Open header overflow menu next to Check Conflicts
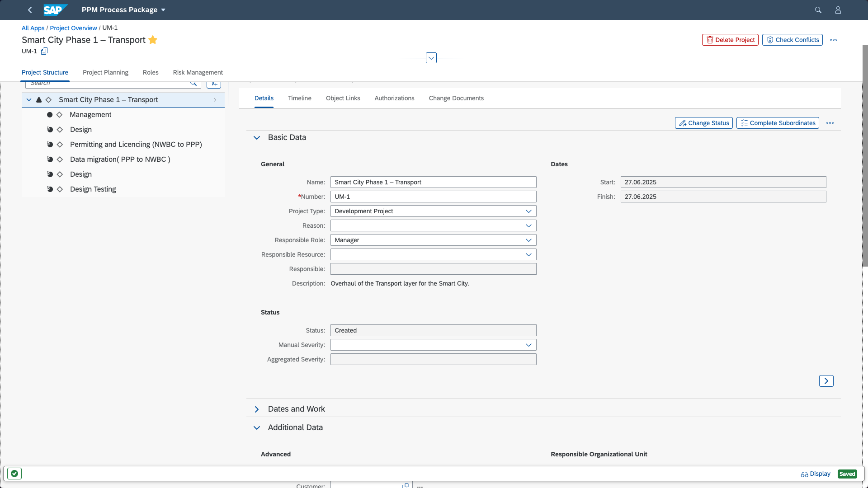This screenshot has height=488, width=868. click(834, 40)
